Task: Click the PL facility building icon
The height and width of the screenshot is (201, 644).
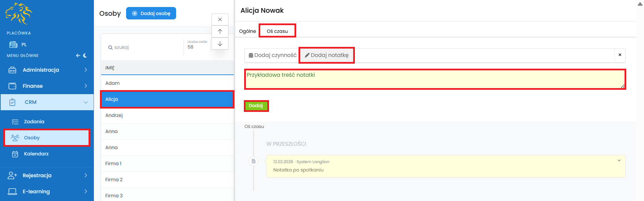Action: point(13,45)
